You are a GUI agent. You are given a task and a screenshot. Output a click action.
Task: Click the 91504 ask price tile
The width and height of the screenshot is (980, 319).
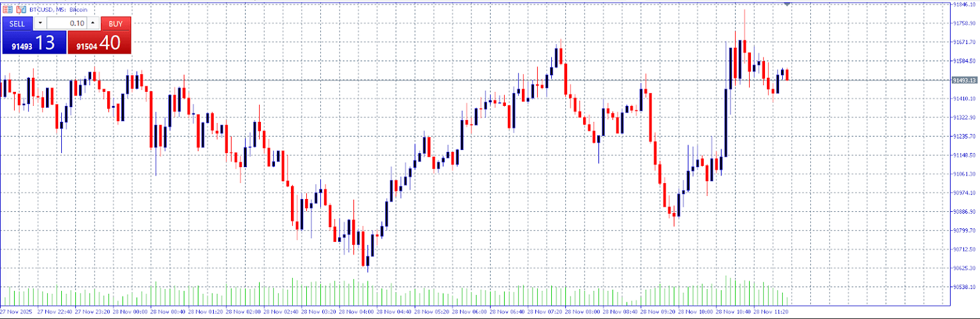99,43
